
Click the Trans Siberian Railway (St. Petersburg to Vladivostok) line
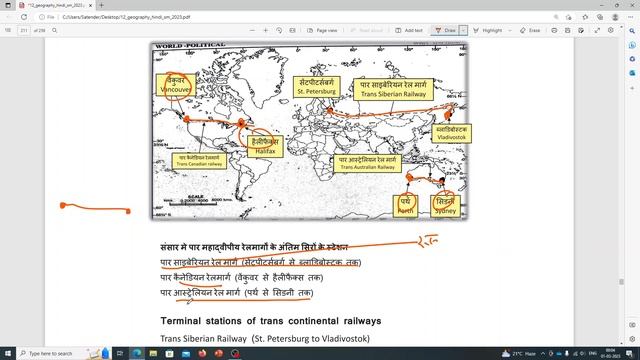[x=265, y=338]
